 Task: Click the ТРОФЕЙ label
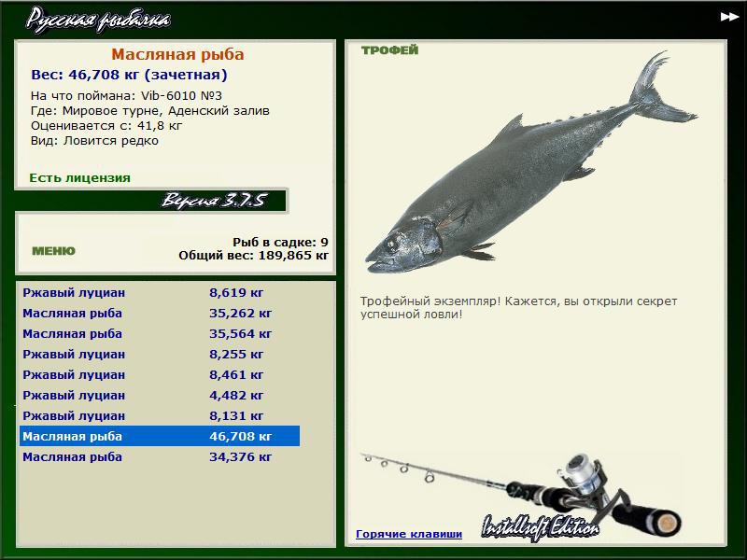coord(389,50)
